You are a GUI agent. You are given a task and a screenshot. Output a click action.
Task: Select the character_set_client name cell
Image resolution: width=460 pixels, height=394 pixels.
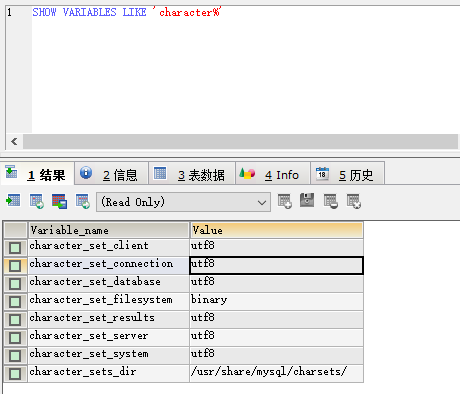(109, 247)
